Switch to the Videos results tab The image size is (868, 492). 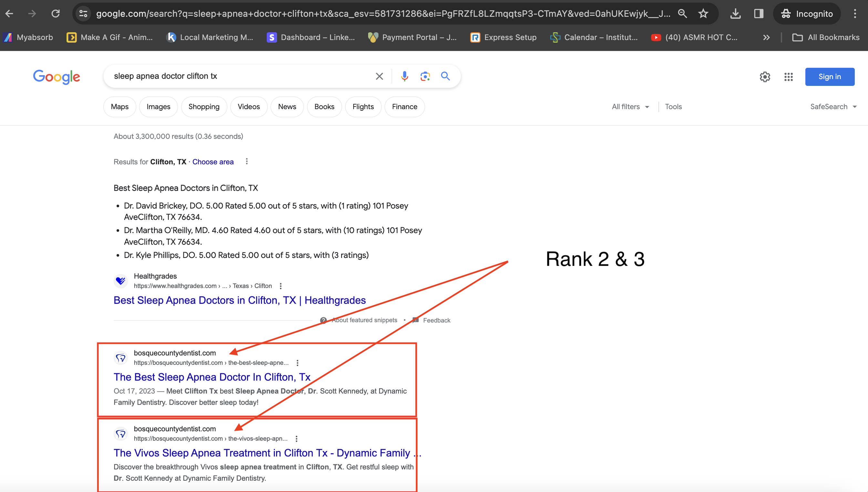pos(249,107)
